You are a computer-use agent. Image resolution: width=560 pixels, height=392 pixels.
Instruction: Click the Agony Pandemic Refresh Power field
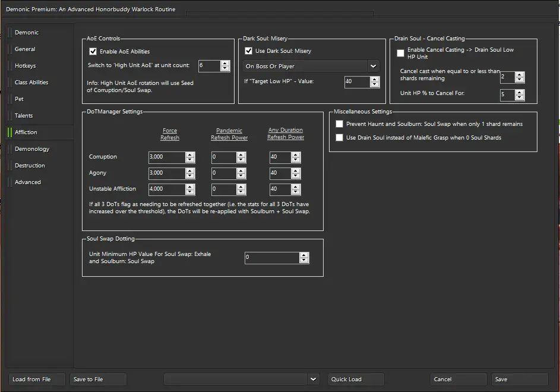[x=224, y=173]
